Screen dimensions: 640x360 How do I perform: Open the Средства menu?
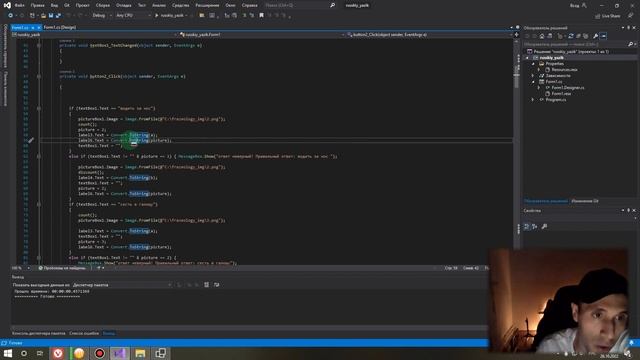180,5
